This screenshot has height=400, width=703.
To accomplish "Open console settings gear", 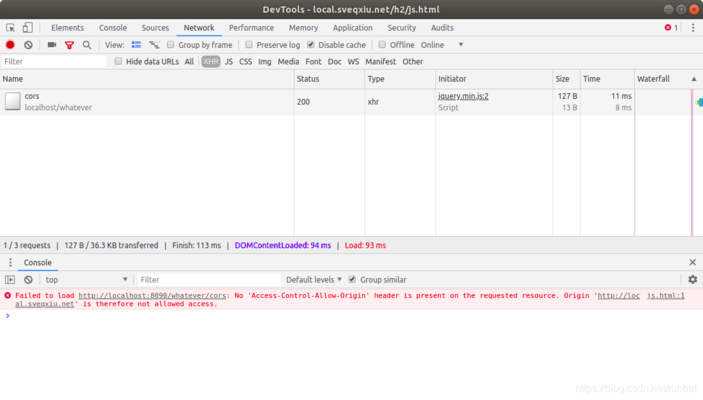I will [x=692, y=280].
